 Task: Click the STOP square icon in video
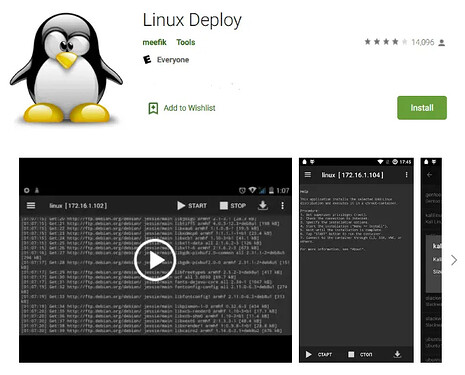point(224,206)
